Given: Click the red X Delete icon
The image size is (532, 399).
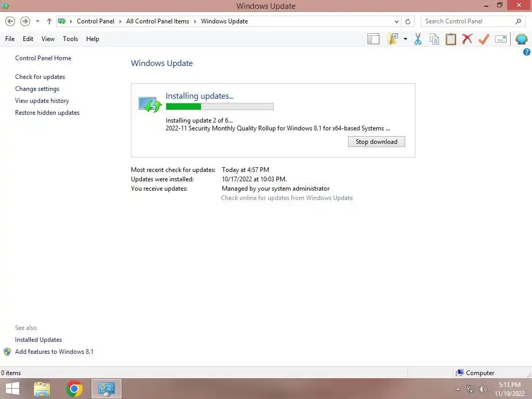Looking at the screenshot, I should point(467,39).
